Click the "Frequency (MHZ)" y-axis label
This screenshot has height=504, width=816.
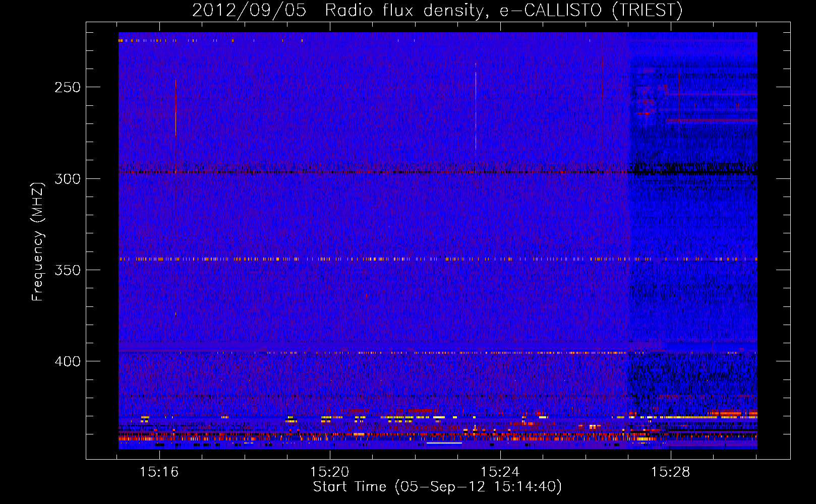click(38, 242)
